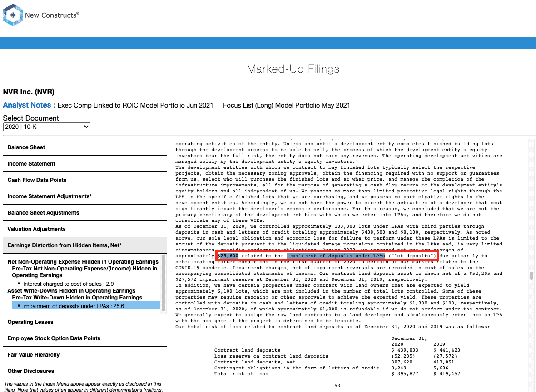The width and height of the screenshot is (536, 392).
Task: Click '$ 441,423' 2019 contract land deposits
Action: click(x=447, y=350)
